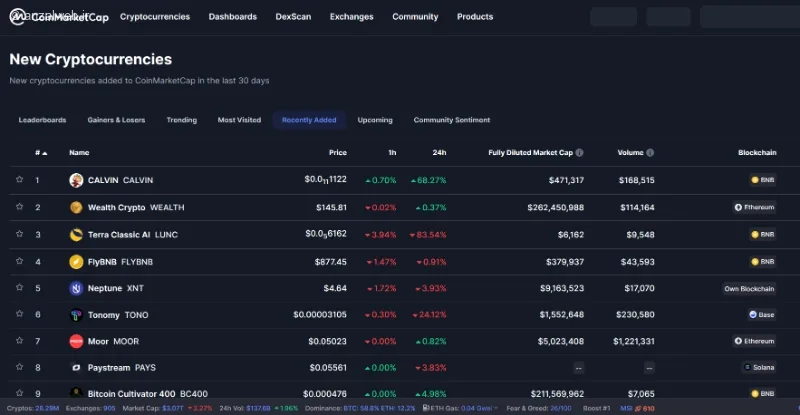Toggle the watchlist star for Paystream

[x=19, y=367]
